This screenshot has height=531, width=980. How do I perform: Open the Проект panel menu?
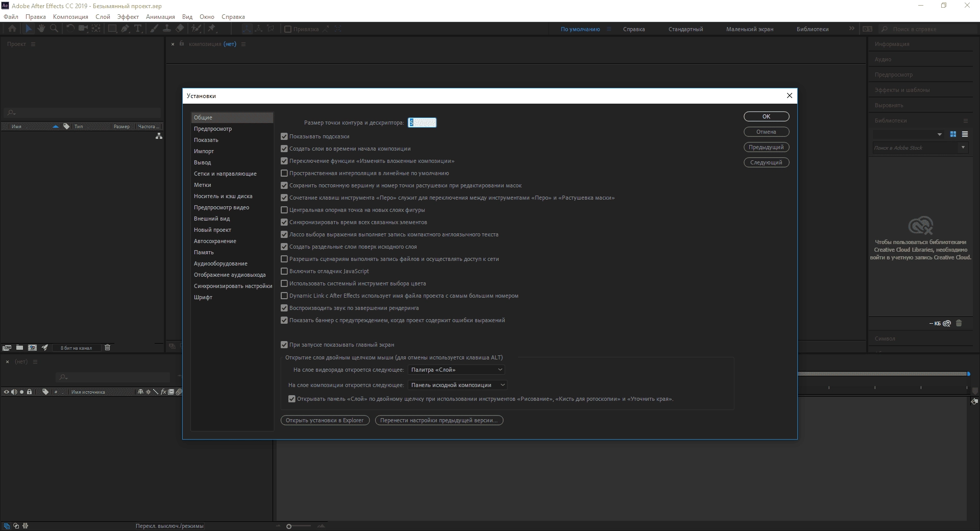[33, 44]
